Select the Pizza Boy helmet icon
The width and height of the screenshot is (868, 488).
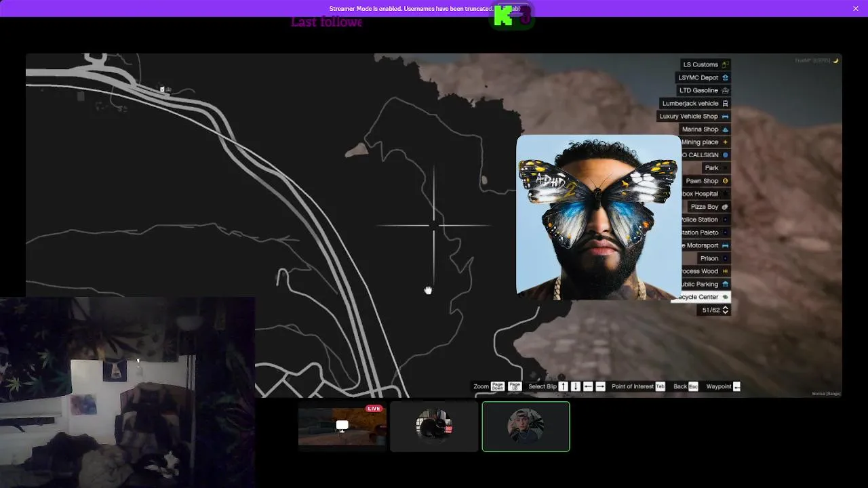click(x=725, y=207)
